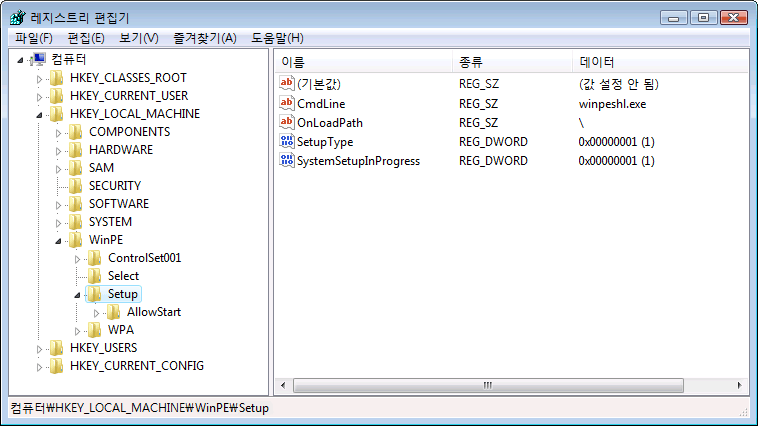Click the COMPONENTS folder icon
This screenshot has height=426, width=758.
(x=75, y=132)
